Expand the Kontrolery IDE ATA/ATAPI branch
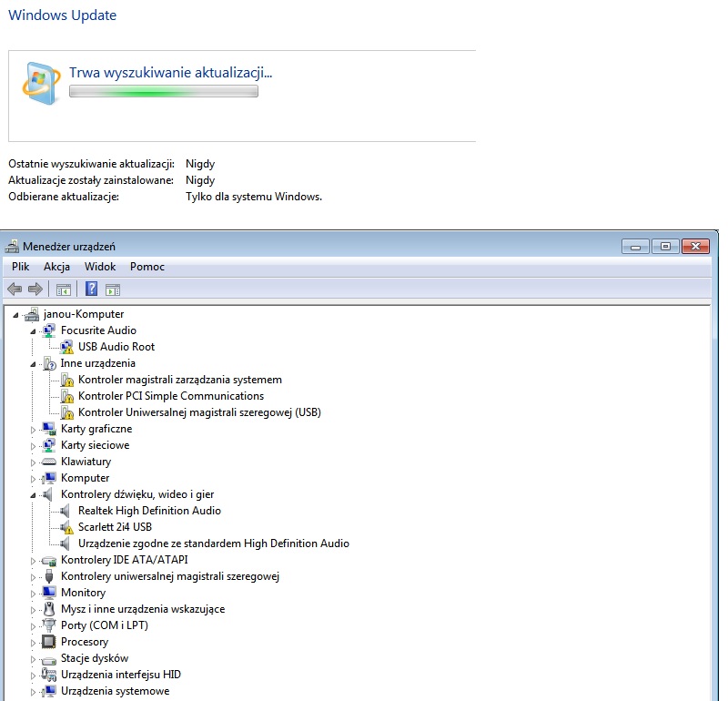 point(33,561)
